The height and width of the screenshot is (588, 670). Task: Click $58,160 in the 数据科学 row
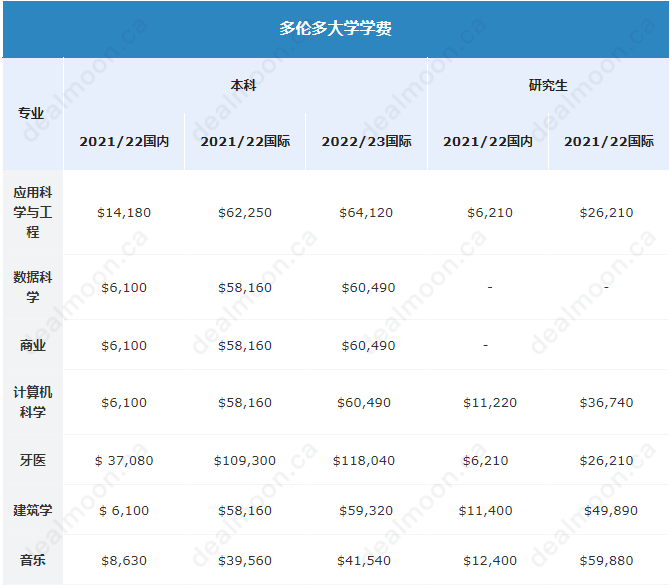click(x=245, y=288)
